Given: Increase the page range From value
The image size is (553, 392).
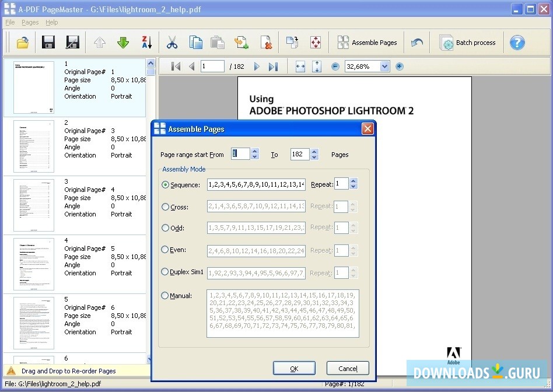Looking at the screenshot, I should pyautogui.click(x=255, y=151).
